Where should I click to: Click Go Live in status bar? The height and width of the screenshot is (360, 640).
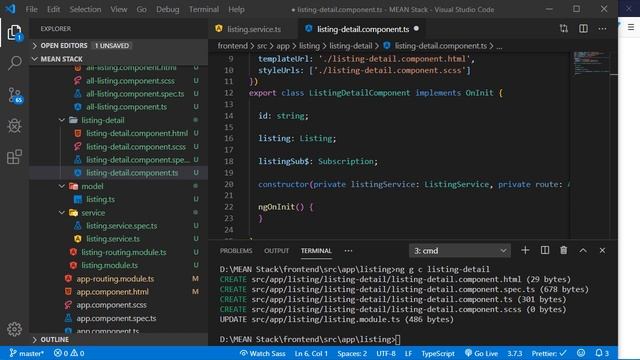coord(481,353)
